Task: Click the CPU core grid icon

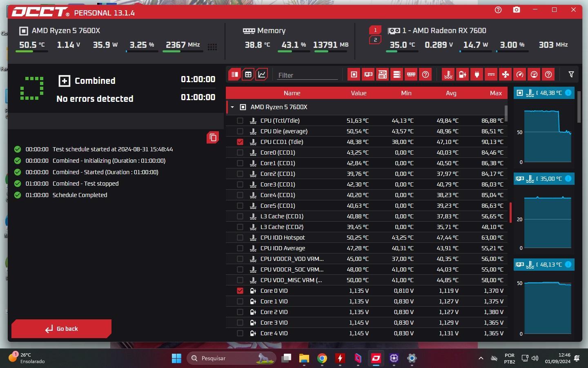Action: point(212,47)
